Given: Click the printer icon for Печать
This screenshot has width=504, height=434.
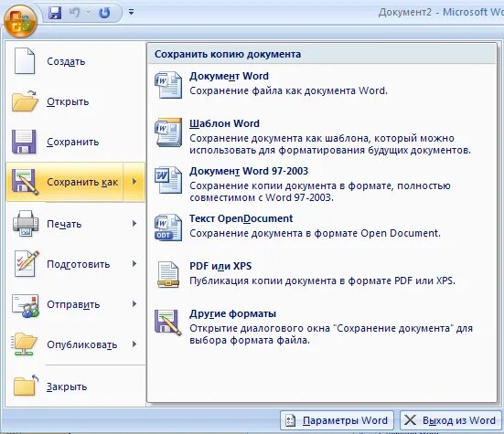Looking at the screenshot, I should click(26, 224).
